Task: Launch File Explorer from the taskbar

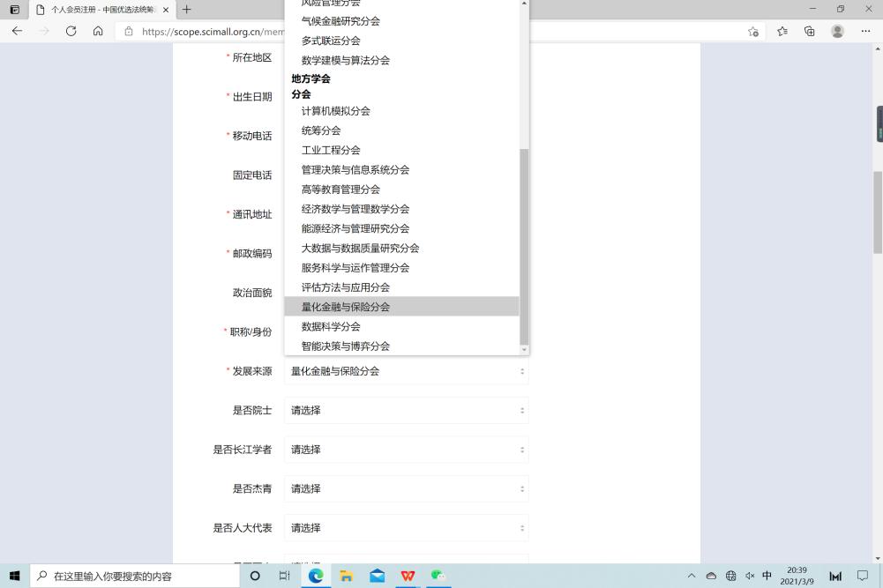Action: click(x=347, y=576)
